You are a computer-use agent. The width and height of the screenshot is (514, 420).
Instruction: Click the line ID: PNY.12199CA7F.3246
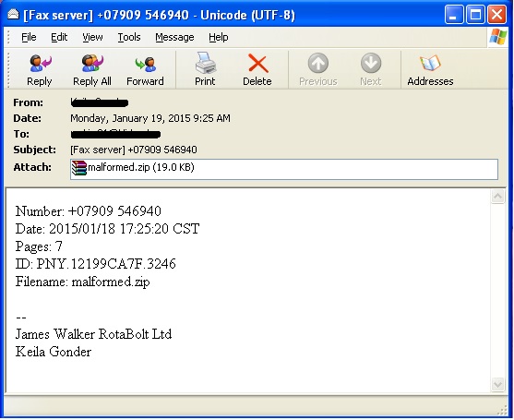[x=95, y=264]
